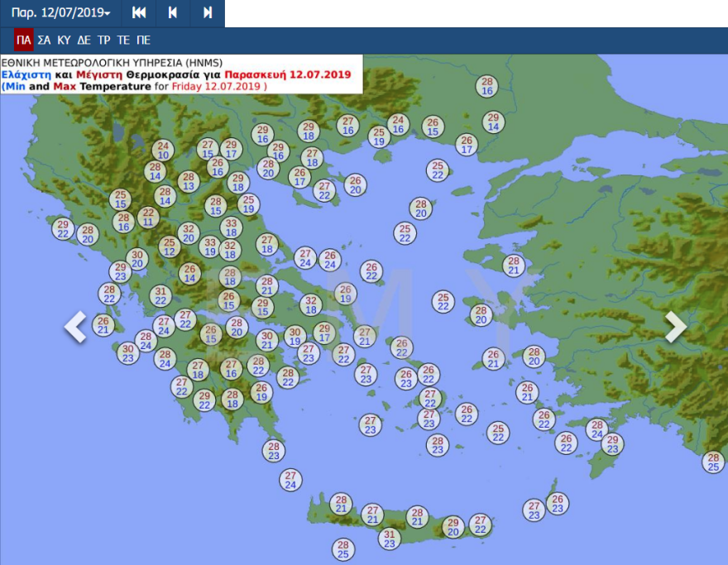
Task: Click the 22/11 temperature marker
Action: tap(148, 218)
